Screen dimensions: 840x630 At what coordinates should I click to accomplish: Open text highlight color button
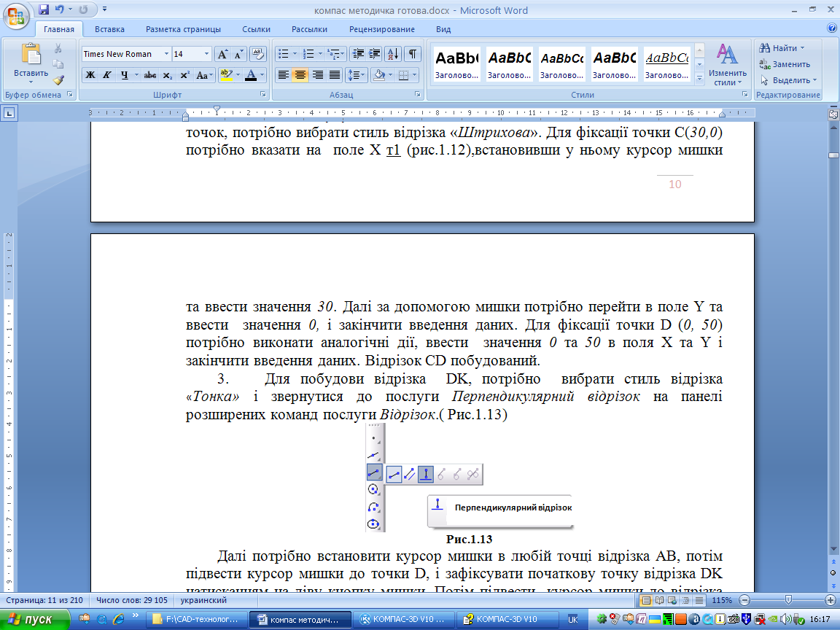tap(226, 75)
